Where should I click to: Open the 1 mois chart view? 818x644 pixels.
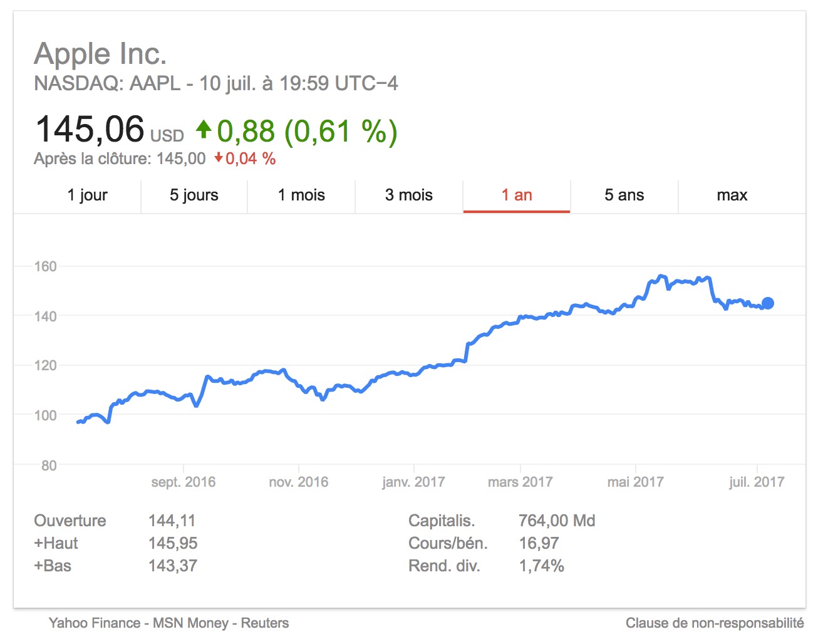(301, 195)
